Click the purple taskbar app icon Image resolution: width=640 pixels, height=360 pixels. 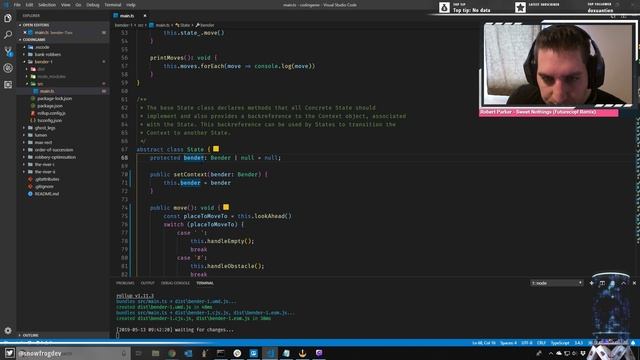(319, 353)
